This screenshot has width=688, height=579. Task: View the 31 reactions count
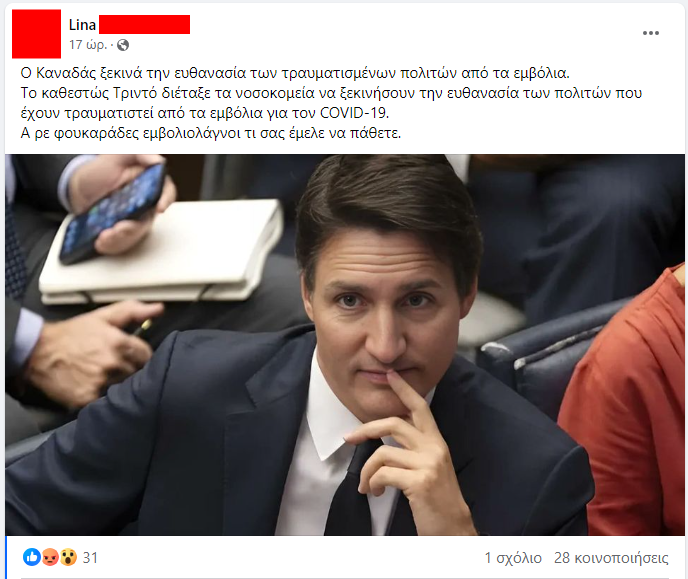90,558
